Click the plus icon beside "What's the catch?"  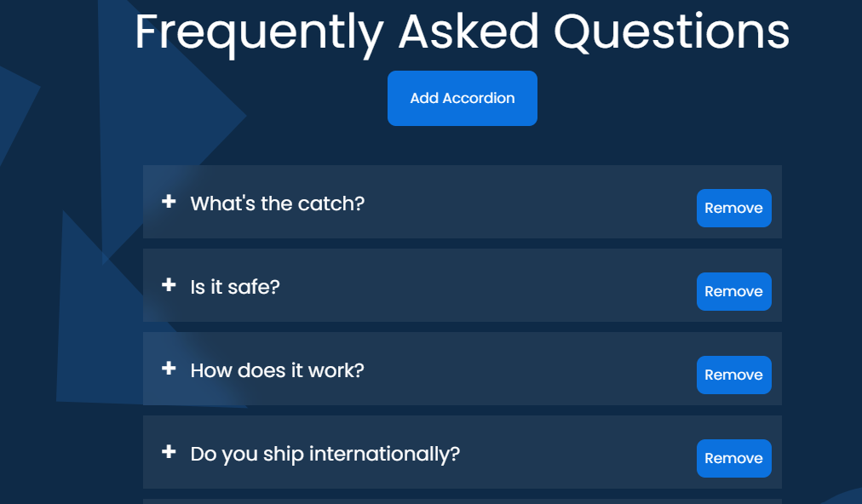[x=169, y=202]
